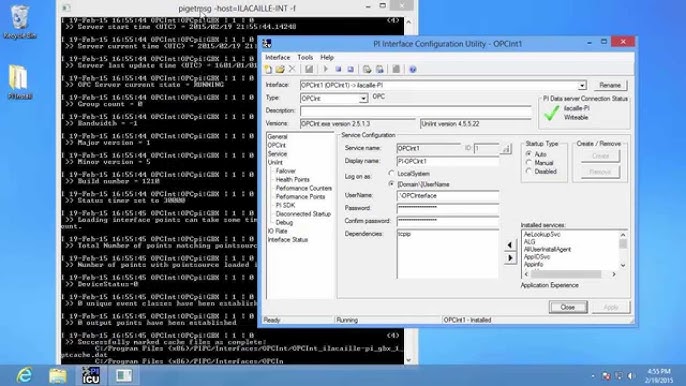Viewport: 686px width, 386px height.
Task: Click the Start service play icon
Action: [326, 69]
